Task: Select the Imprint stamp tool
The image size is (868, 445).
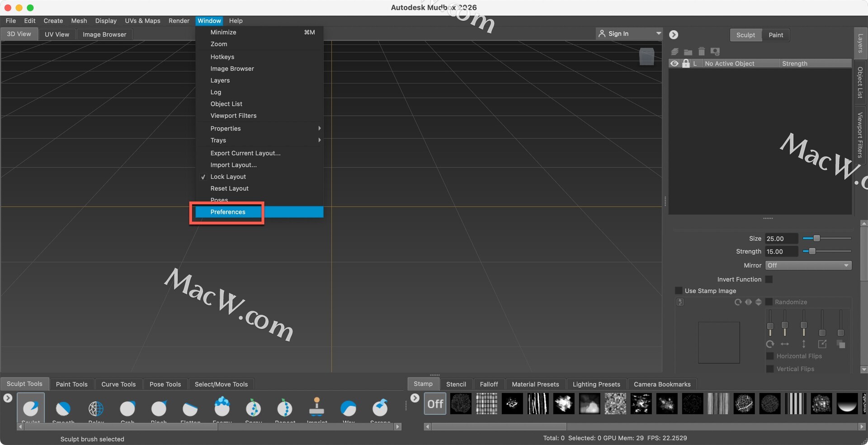Action: coord(316,408)
